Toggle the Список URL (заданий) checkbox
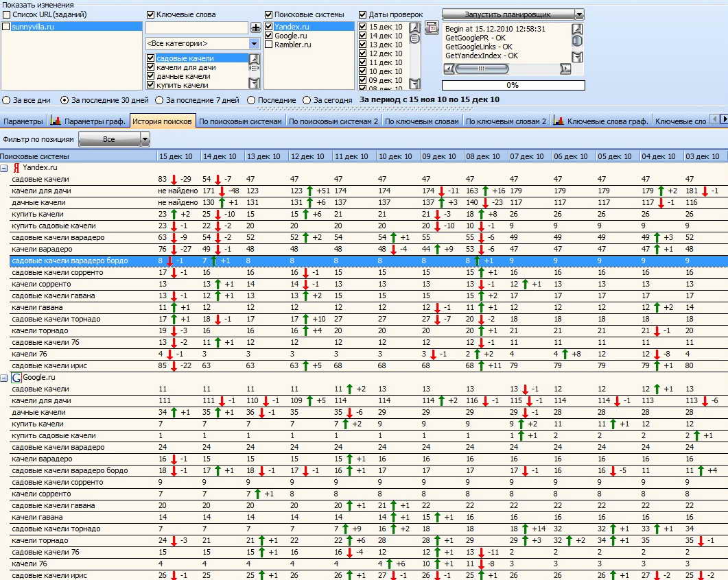Viewport: 728px width, 580px height. click(x=6, y=15)
